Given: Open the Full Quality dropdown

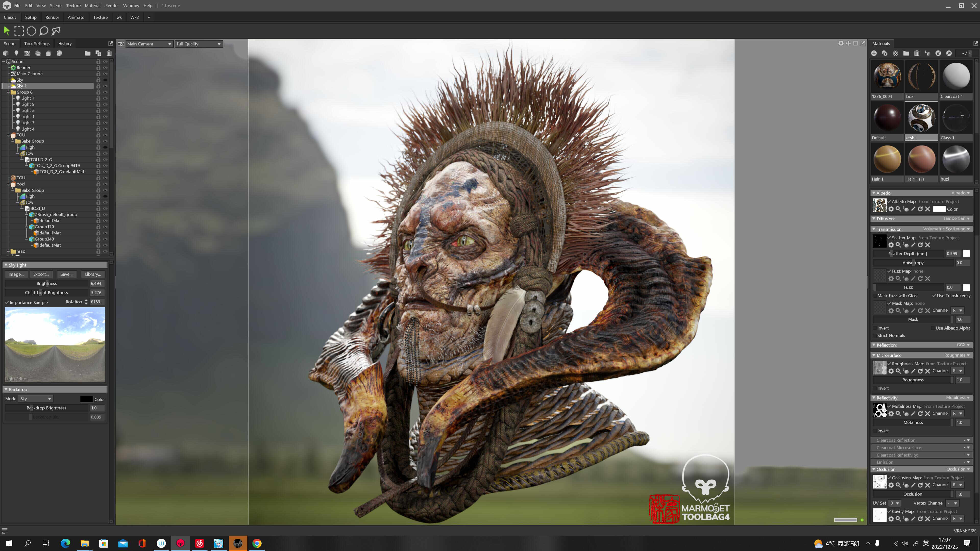Looking at the screenshot, I should [x=199, y=44].
